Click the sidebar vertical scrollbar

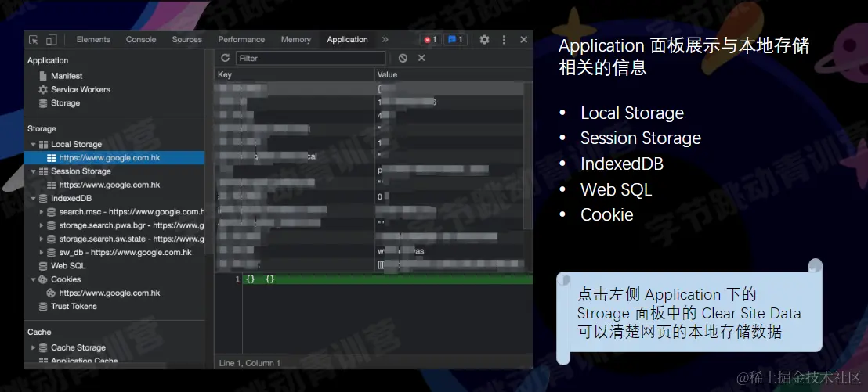point(208,152)
